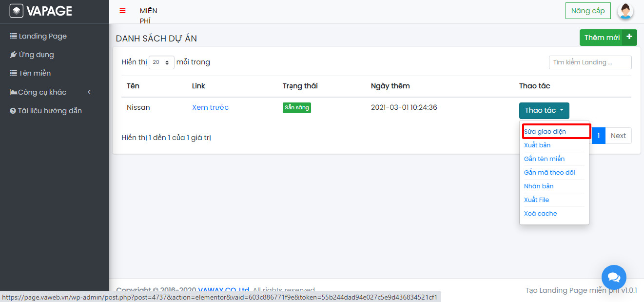Image resolution: width=644 pixels, height=302 pixels.
Task: Open the user avatar profile menu
Action: click(x=625, y=11)
